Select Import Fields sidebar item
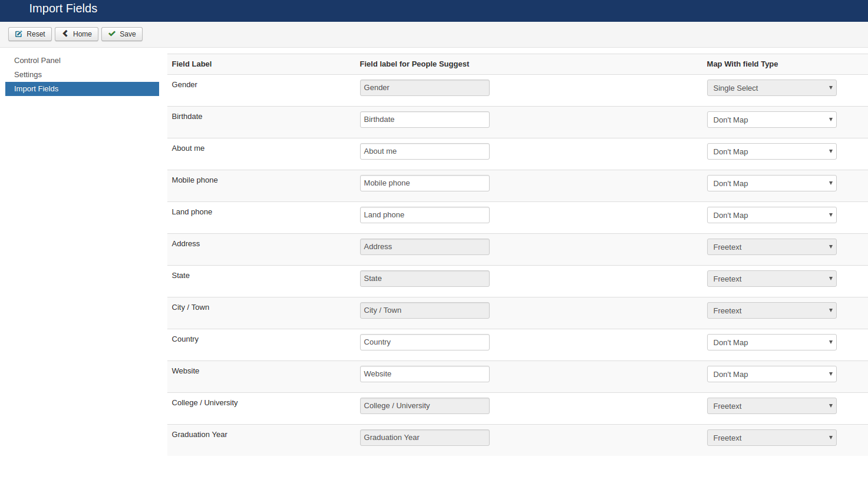868x483 pixels. click(x=36, y=89)
